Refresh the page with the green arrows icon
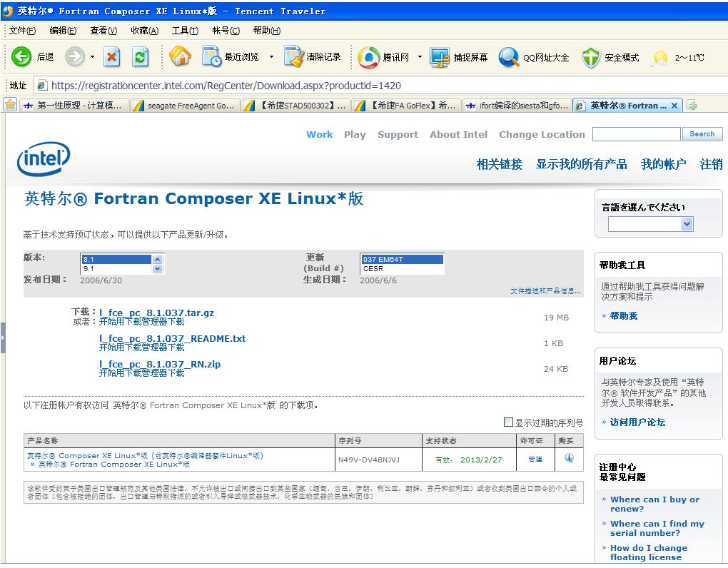The height and width of the screenshot is (568, 728). coord(140,57)
